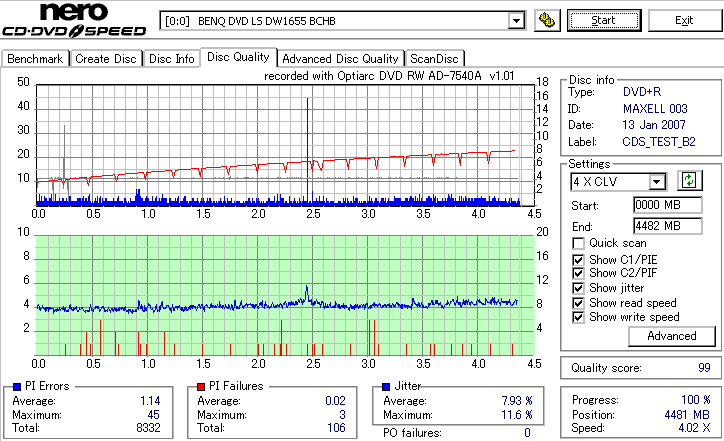Click the jitter peak in the lower graph

[x=307, y=292]
